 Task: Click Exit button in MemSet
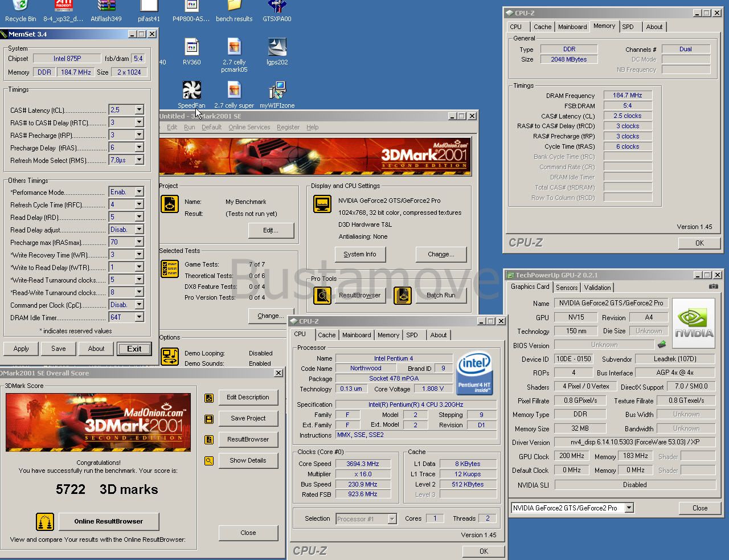click(x=134, y=349)
